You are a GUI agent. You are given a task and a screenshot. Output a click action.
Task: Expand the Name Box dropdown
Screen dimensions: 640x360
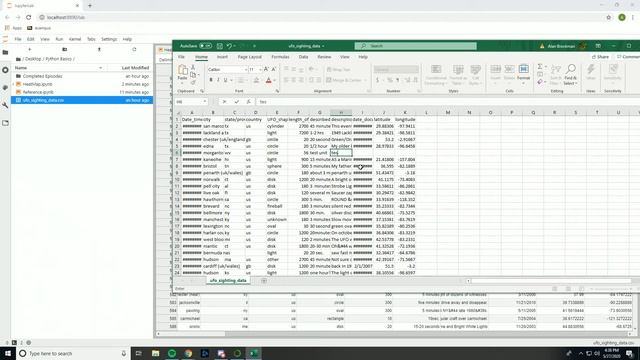(x=204, y=102)
